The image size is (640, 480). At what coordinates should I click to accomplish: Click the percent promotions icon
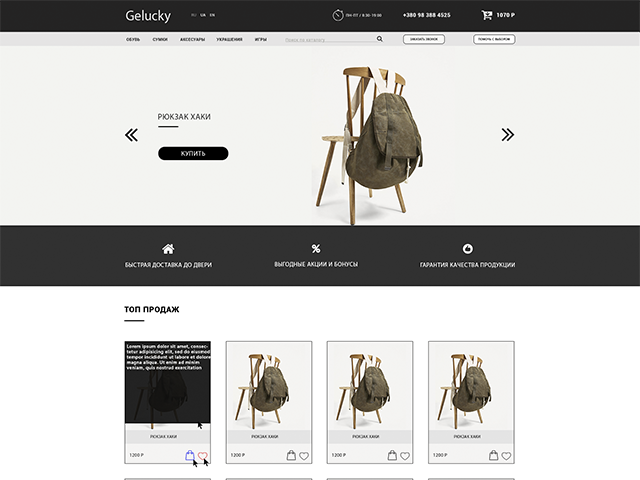316,248
